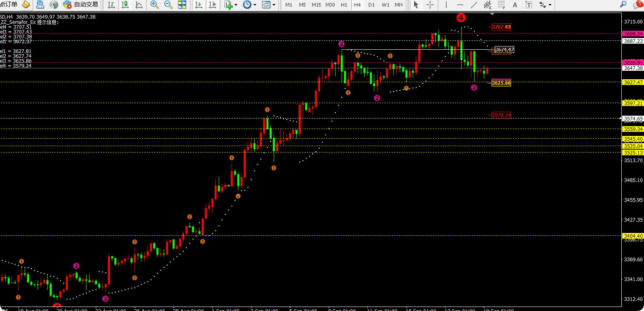644x311 pixels.
Task: Select the H1 timeframe
Action: [x=344, y=5]
